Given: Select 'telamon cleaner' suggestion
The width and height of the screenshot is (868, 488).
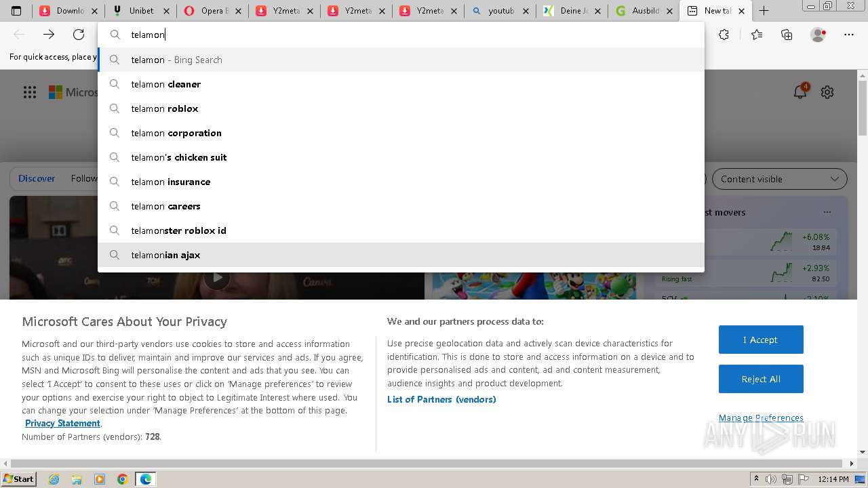Looking at the screenshot, I should (x=401, y=84).
